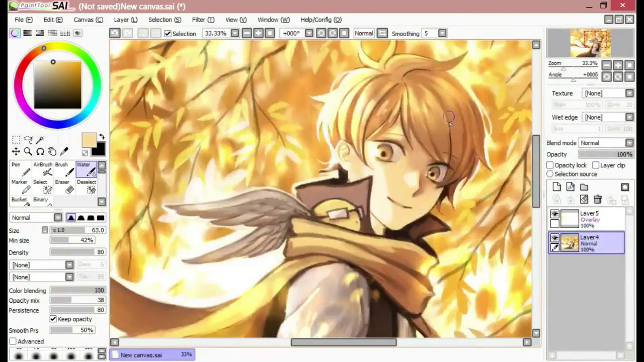Create a new layer in Layers panel
The image size is (644, 362).
556,187
